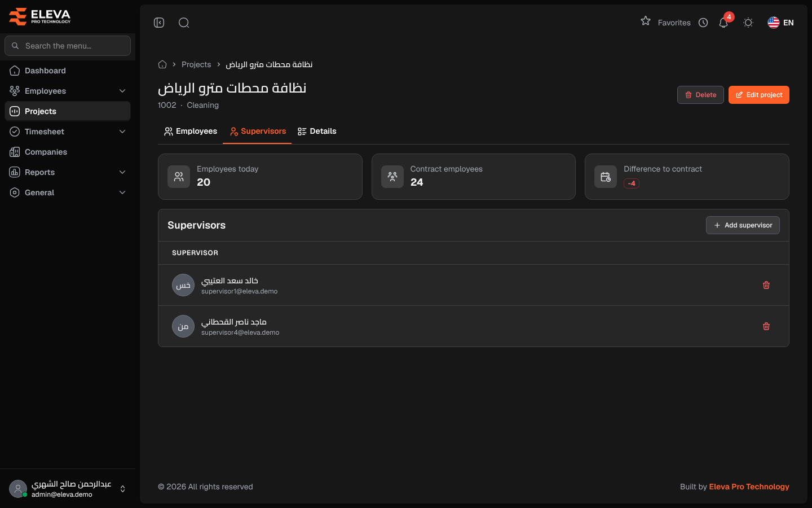This screenshot has width=812, height=508.
Task: Click supervisor name ماجد ناصر القحطاني
Action: click(234, 322)
